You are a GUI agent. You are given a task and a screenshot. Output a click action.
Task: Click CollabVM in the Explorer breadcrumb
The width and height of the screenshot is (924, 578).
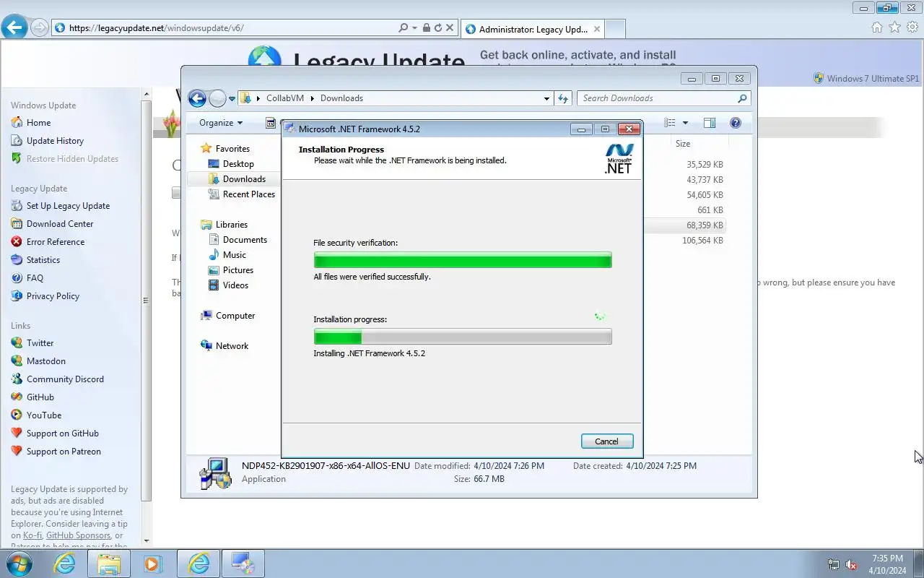pos(284,98)
